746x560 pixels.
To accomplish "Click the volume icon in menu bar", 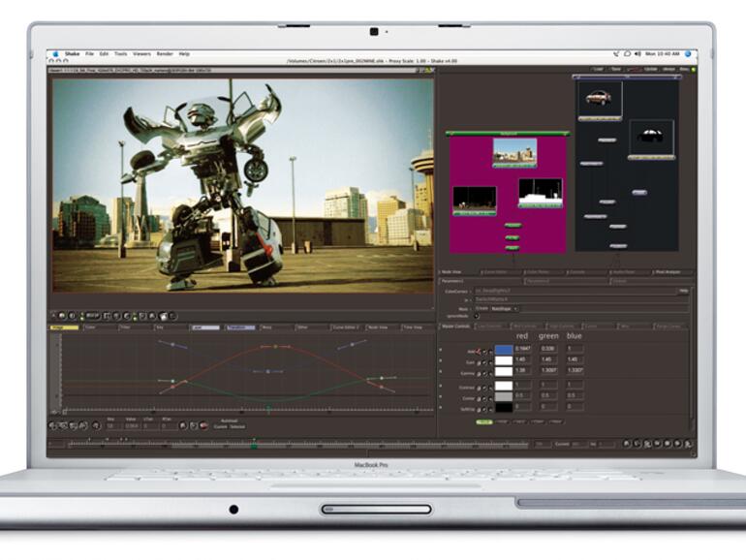I will tap(637, 54).
